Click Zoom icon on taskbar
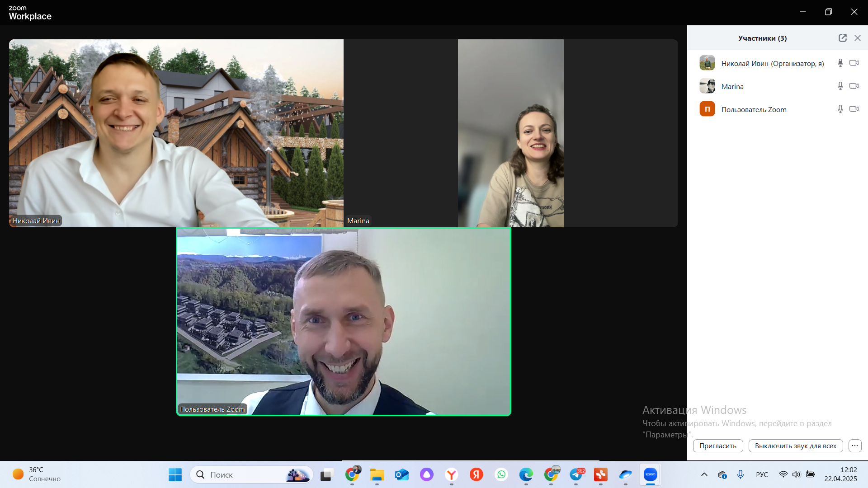The width and height of the screenshot is (868, 488). pos(650,474)
